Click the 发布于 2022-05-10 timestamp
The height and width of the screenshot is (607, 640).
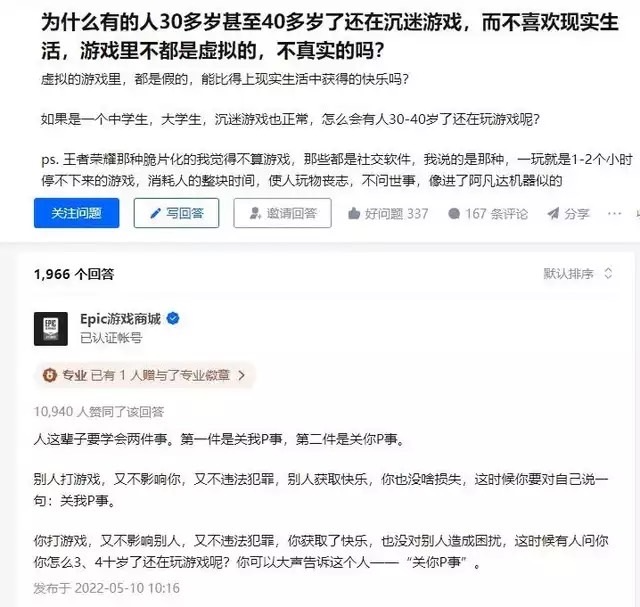click(x=107, y=588)
